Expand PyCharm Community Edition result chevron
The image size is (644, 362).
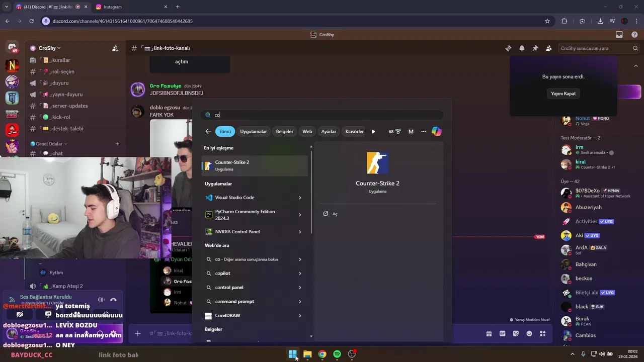coord(300,215)
